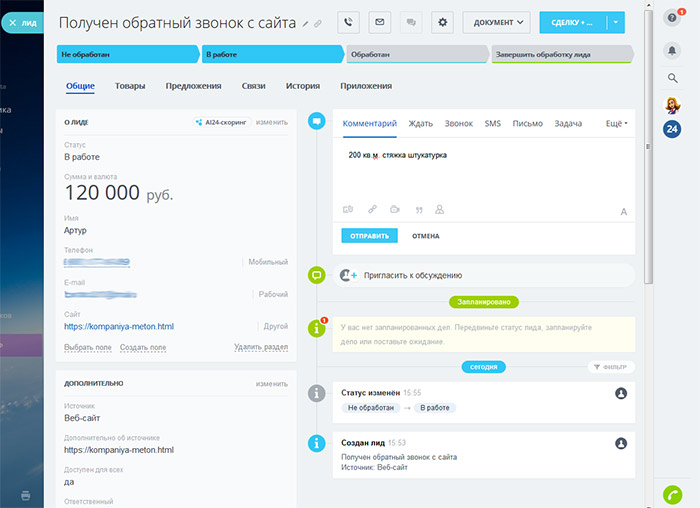Screen dimensions: 700x508
Task: Click the green phone button at bottom right
Action: point(672,493)
